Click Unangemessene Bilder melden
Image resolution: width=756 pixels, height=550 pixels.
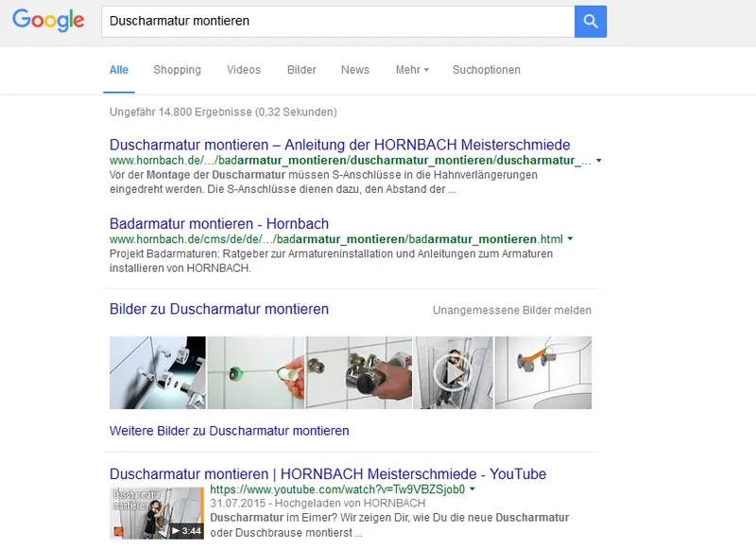[512, 310]
